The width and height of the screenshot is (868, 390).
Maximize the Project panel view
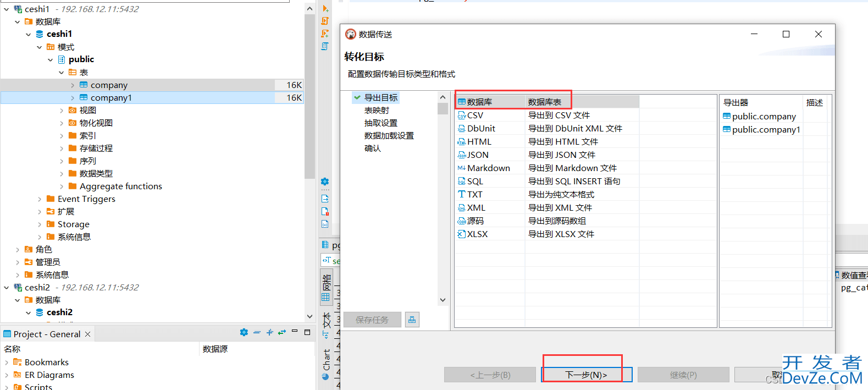(307, 332)
